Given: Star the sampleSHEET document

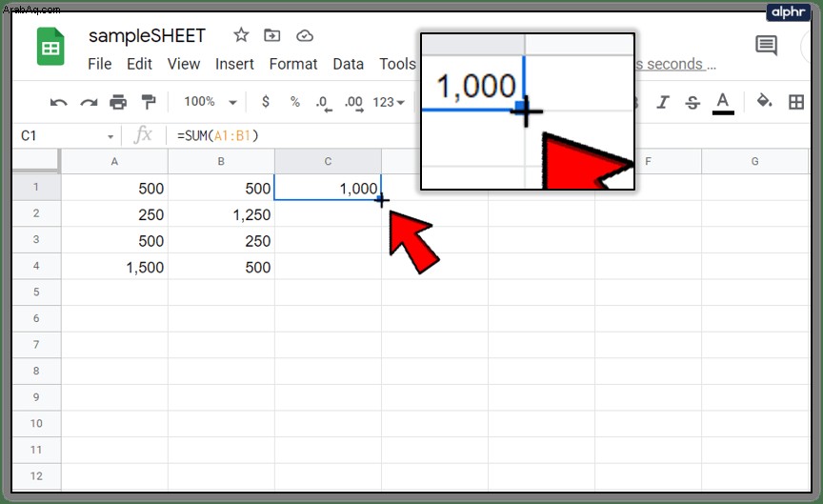Looking at the screenshot, I should click(x=241, y=35).
